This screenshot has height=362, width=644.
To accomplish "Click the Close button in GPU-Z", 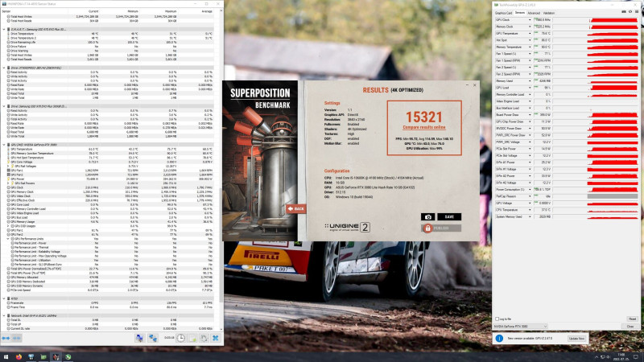I will click(x=630, y=327).
